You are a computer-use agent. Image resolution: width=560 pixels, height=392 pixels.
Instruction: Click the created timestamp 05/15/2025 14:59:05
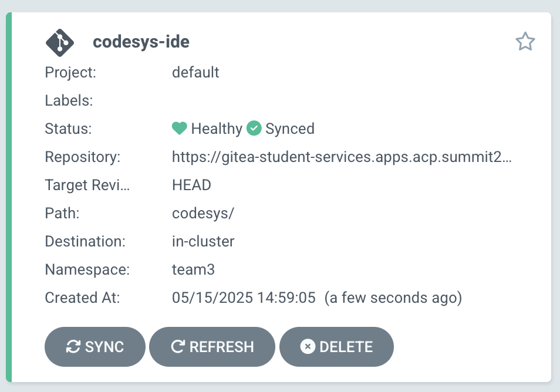[x=244, y=298]
